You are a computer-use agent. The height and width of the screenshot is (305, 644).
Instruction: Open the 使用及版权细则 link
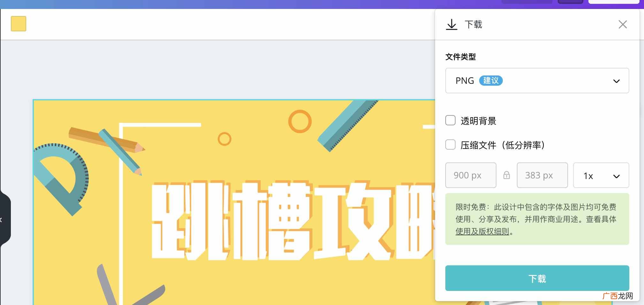482,231
